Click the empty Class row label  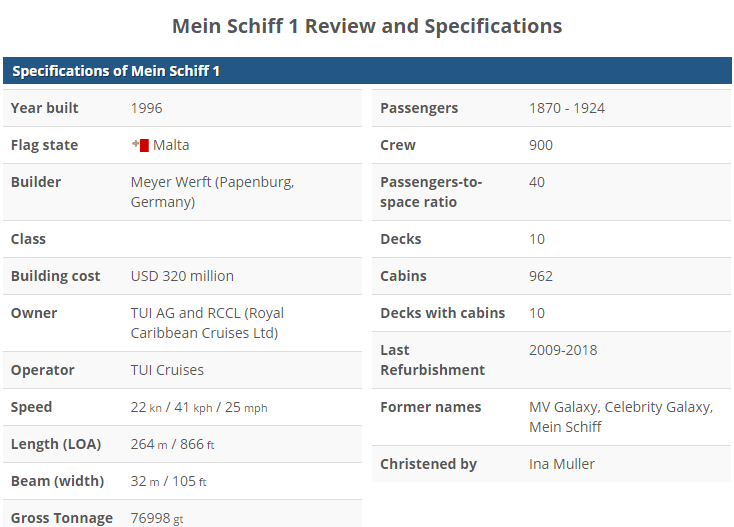click(x=28, y=239)
